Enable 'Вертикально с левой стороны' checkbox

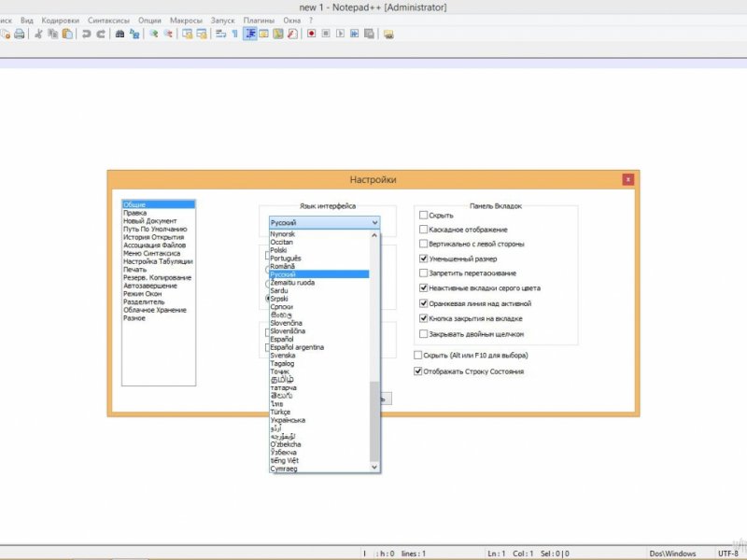[x=423, y=244]
